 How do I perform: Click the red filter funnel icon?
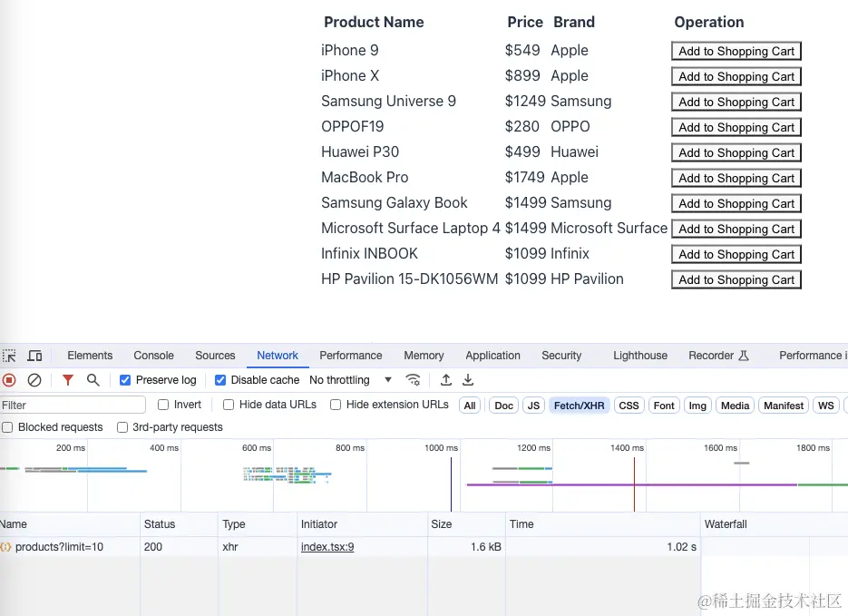[x=68, y=380]
